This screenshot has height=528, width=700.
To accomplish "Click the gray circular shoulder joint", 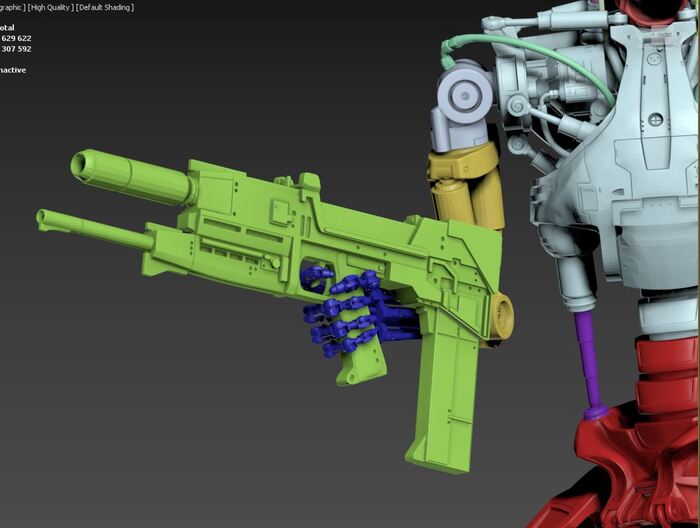I will 463,94.
